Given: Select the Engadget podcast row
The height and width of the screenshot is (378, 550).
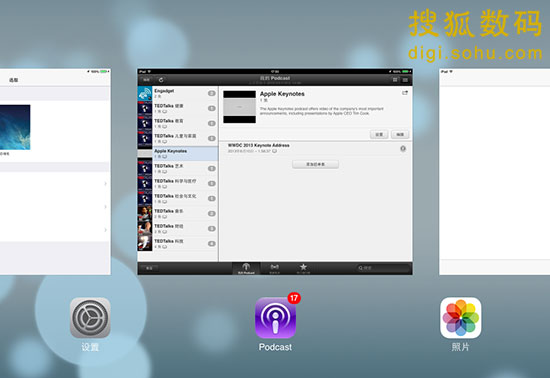Looking at the screenshot, I should coord(178,93).
